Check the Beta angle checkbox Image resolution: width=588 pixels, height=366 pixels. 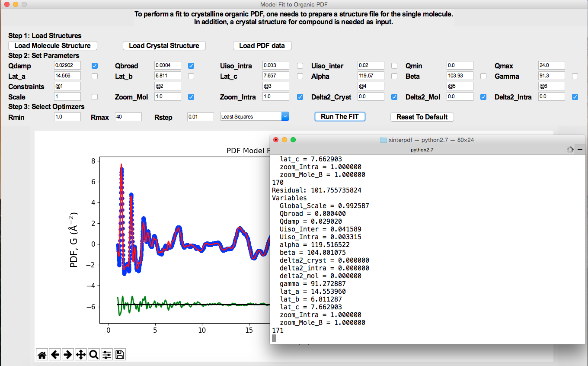483,76
